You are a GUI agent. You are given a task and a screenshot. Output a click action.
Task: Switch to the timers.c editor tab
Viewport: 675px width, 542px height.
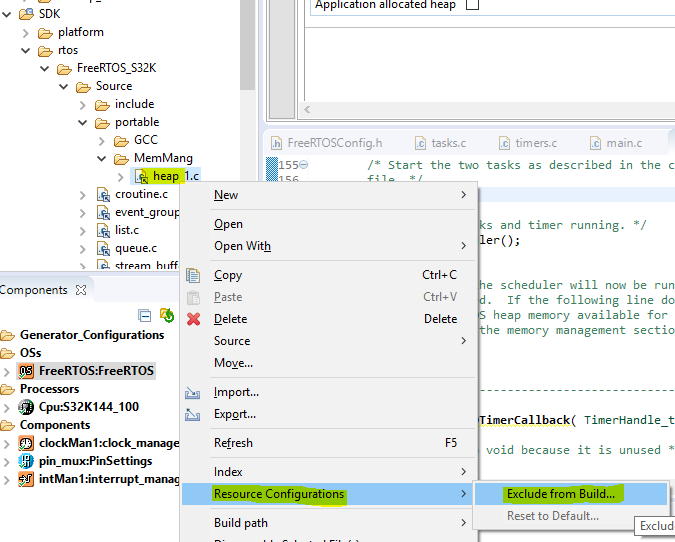click(528, 143)
